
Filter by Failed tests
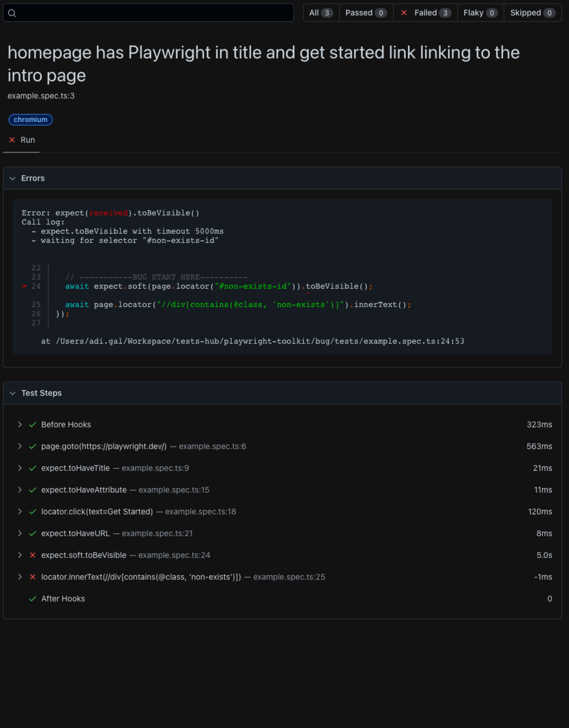[x=425, y=13]
